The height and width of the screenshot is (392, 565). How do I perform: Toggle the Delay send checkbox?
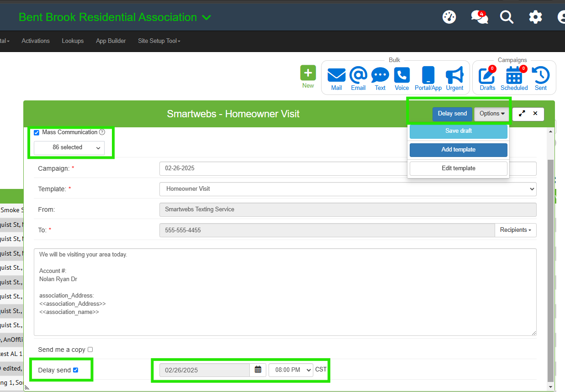[76, 370]
